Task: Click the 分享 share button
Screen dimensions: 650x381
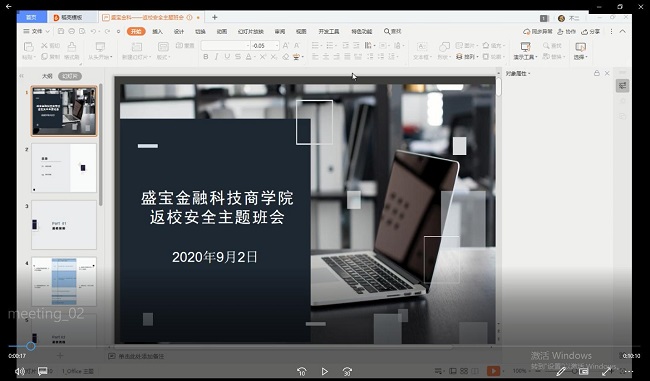Action: (x=591, y=32)
